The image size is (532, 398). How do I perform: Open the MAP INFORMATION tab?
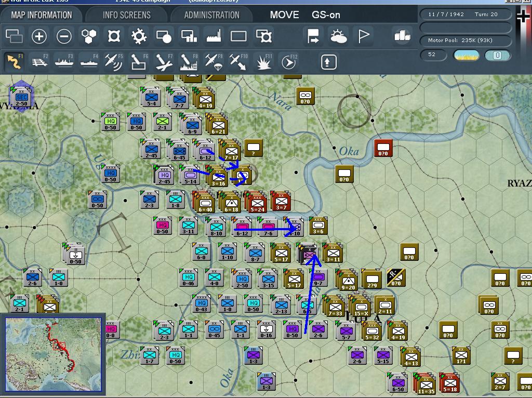(x=42, y=15)
